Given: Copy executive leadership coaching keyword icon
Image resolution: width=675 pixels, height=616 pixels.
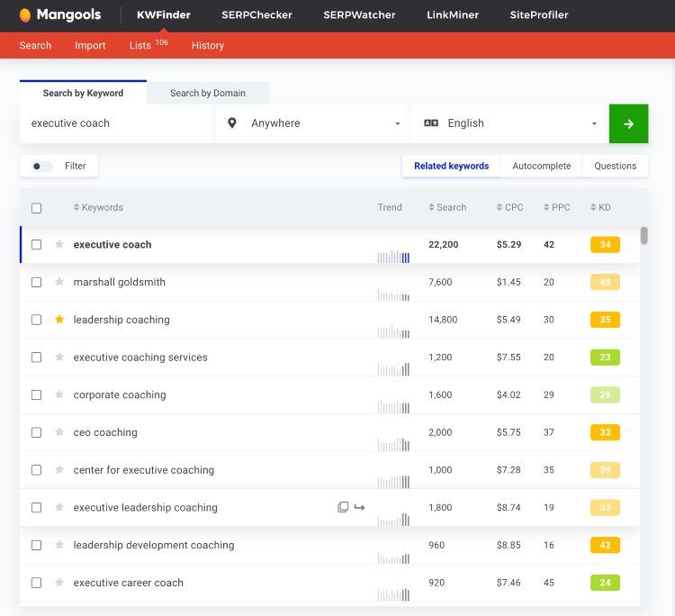Looking at the screenshot, I should point(343,507).
